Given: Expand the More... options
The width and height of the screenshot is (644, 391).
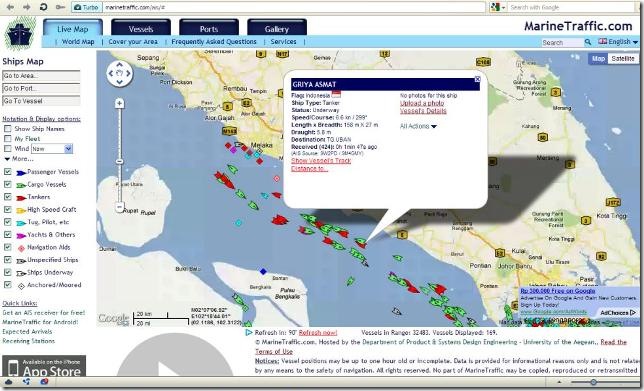Looking at the screenshot, I should (18, 159).
